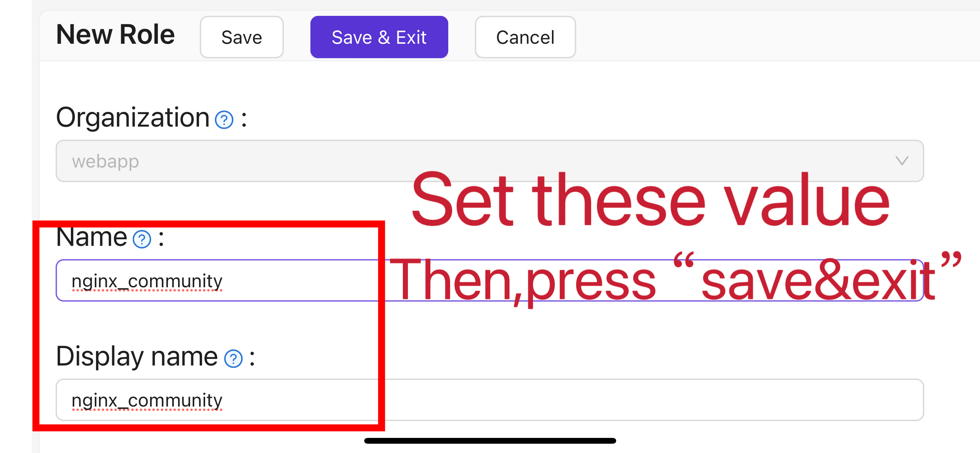This screenshot has height=453, width=980.
Task: Click the webapp text in Organization selector
Action: tap(105, 161)
